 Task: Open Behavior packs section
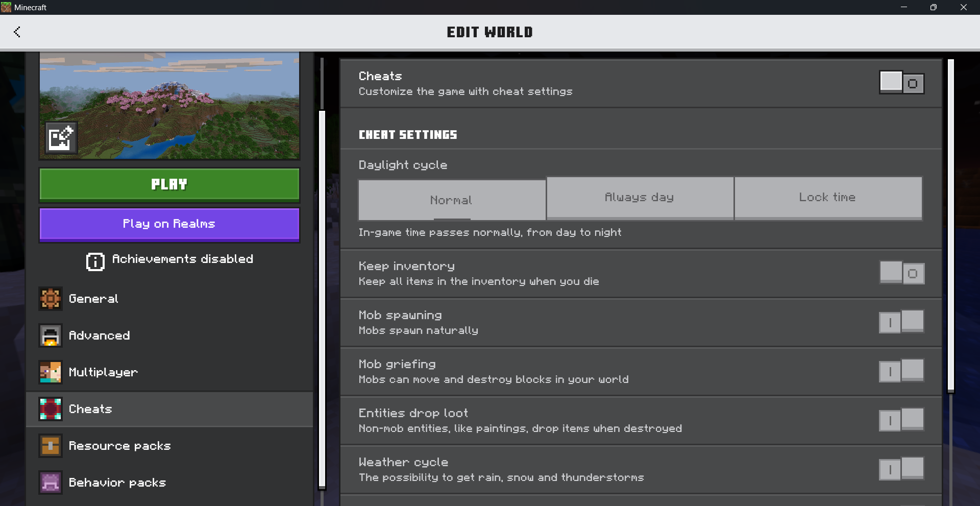[169, 483]
